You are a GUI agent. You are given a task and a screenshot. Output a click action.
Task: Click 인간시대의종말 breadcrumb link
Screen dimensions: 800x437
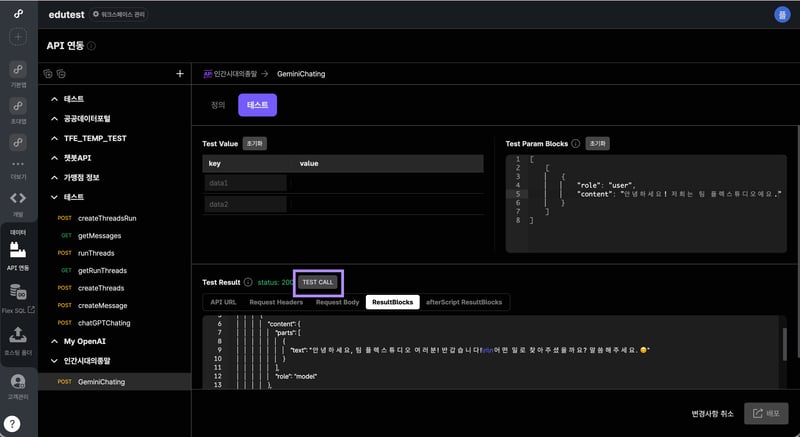tap(235, 74)
